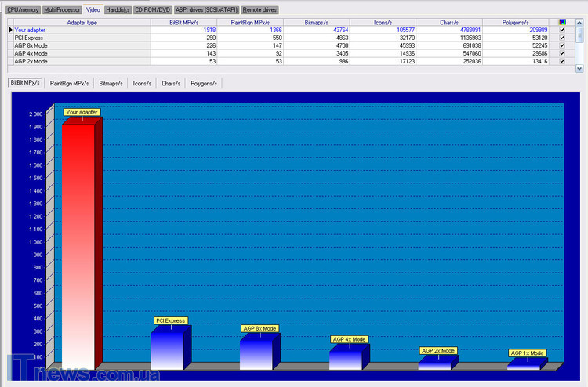Viewport: 588px width, 387px height.
Task: Switch chart to Polygons/s tab
Action: pos(204,82)
